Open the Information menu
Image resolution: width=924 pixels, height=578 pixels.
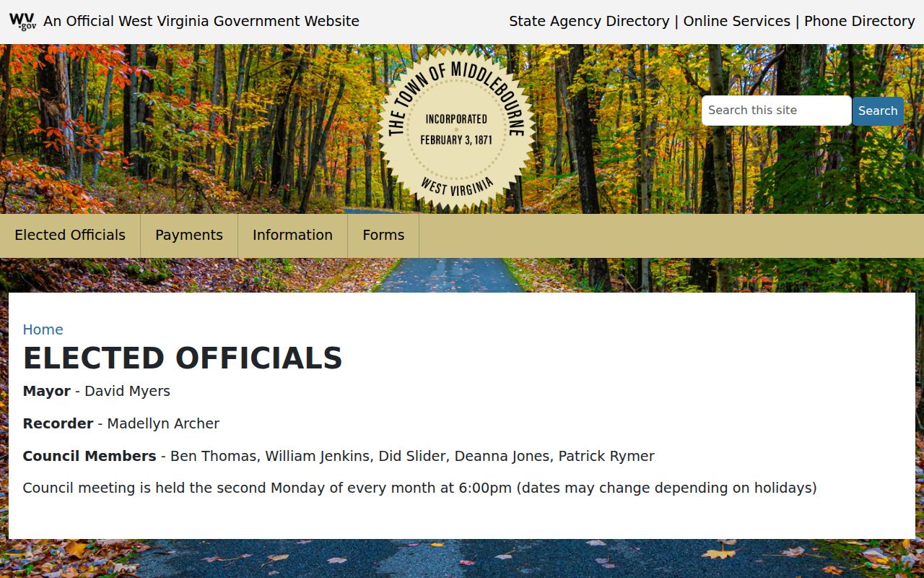click(292, 236)
